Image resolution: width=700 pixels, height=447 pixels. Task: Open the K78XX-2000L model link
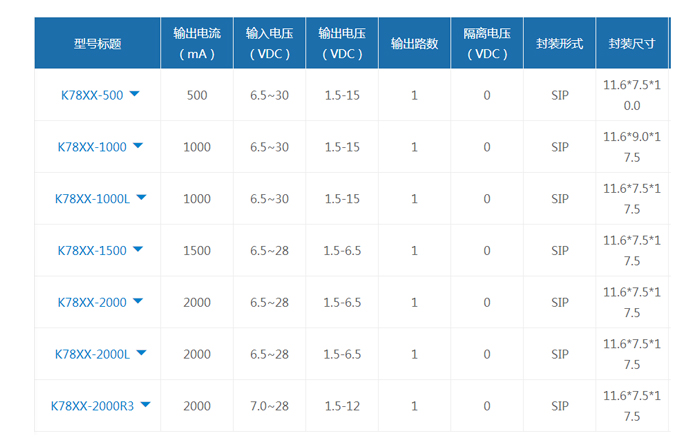pos(92,354)
